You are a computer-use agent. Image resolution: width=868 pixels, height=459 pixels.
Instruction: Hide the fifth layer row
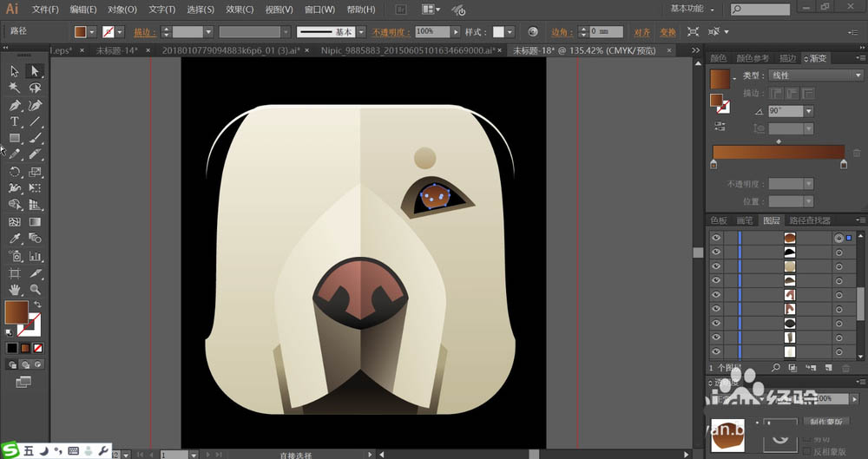point(716,294)
